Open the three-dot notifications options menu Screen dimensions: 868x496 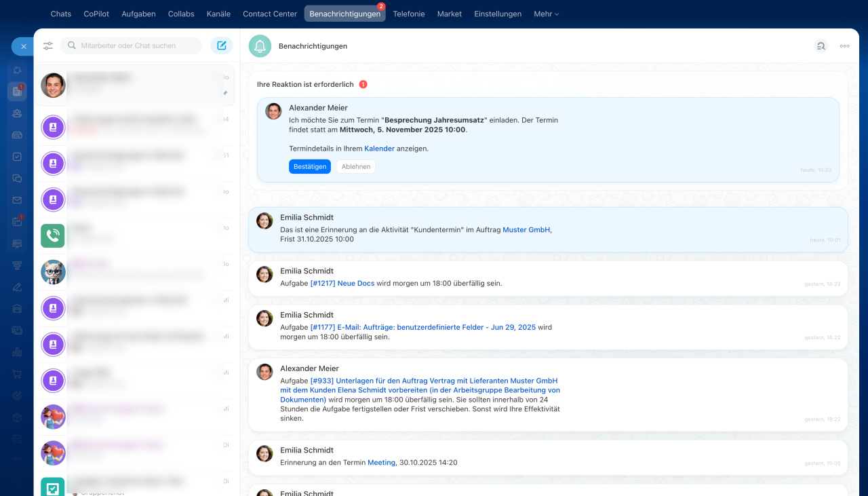[844, 46]
